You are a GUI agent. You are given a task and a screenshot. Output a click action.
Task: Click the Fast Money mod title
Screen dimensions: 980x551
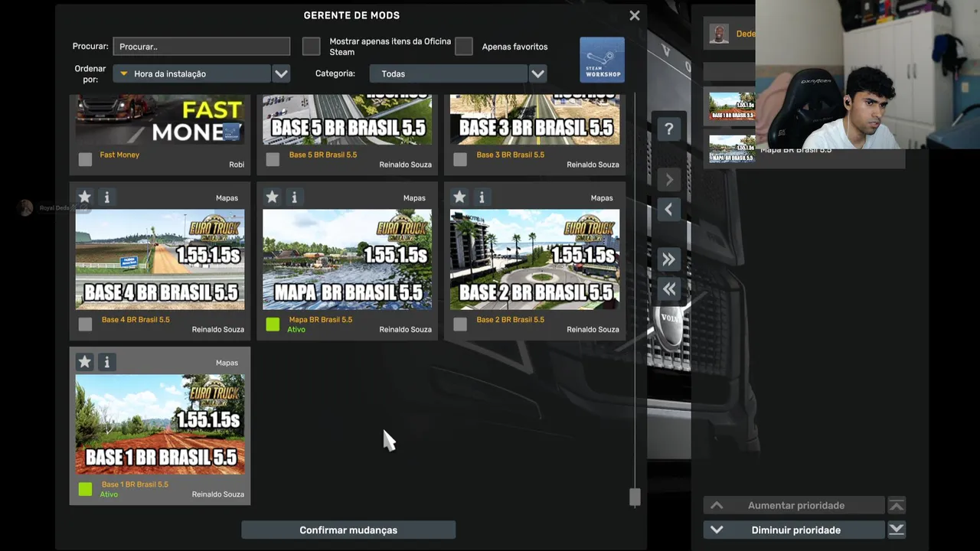tap(119, 155)
